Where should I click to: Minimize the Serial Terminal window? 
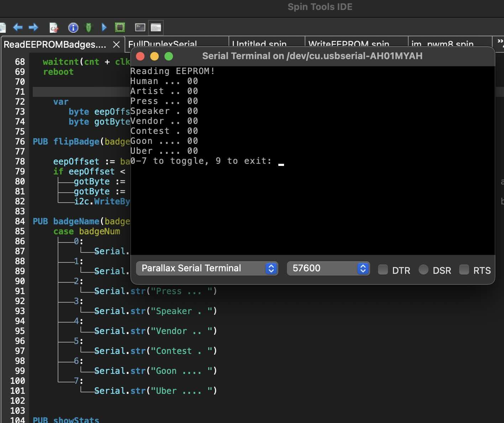pos(154,56)
